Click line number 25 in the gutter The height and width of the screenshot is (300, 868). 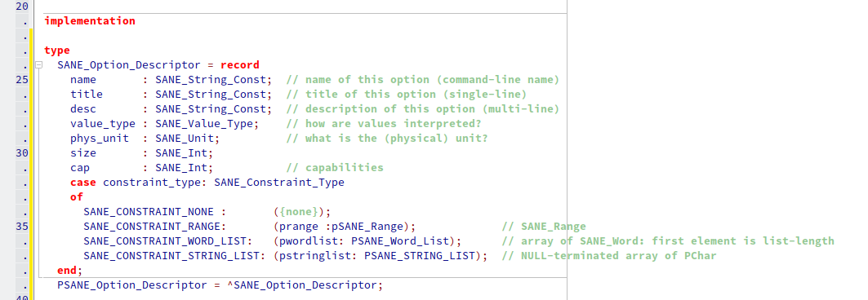point(22,80)
